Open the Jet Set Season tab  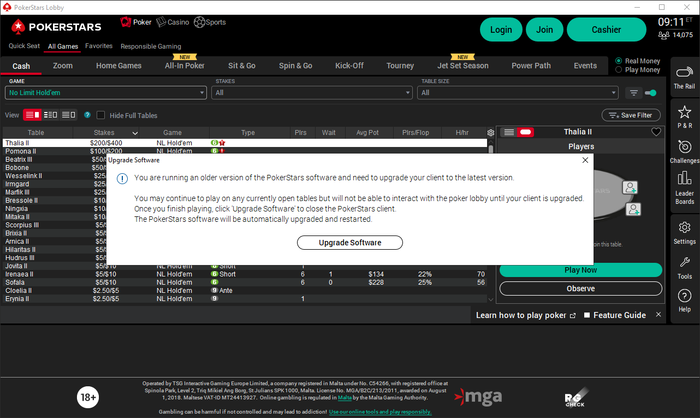pos(462,66)
